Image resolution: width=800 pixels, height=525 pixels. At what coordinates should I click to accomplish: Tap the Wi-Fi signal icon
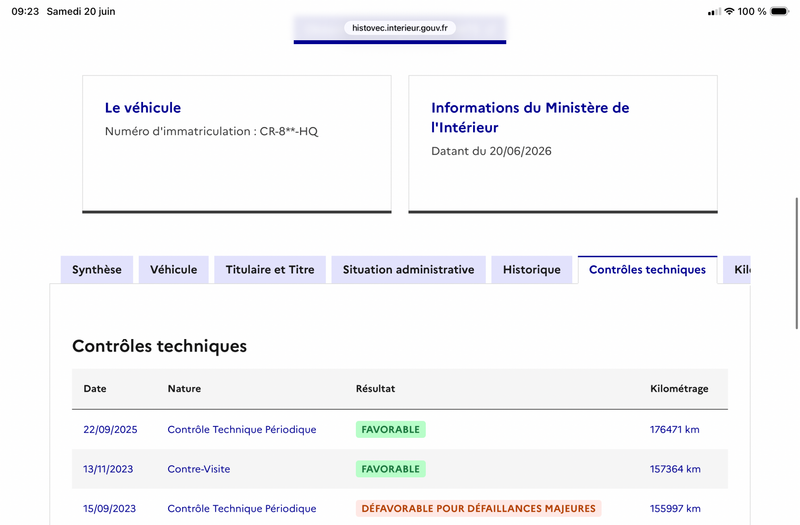coord(729,11)
